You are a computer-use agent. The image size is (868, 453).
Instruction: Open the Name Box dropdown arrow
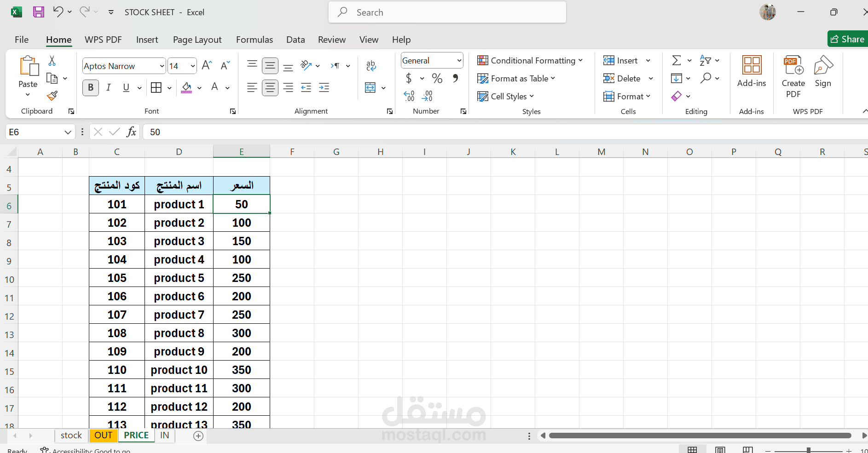[68, 132]
